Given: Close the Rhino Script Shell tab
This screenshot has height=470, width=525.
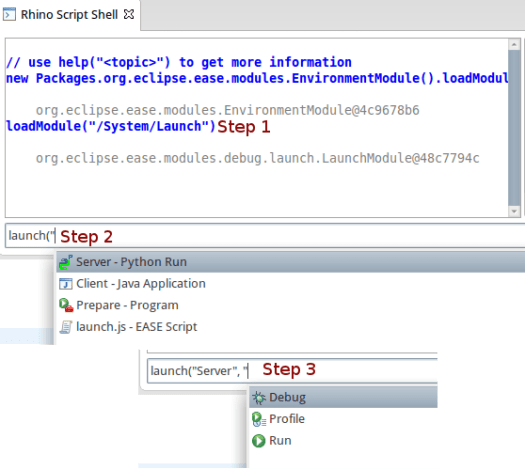Looking at the screenshot, I should point(129,14).
